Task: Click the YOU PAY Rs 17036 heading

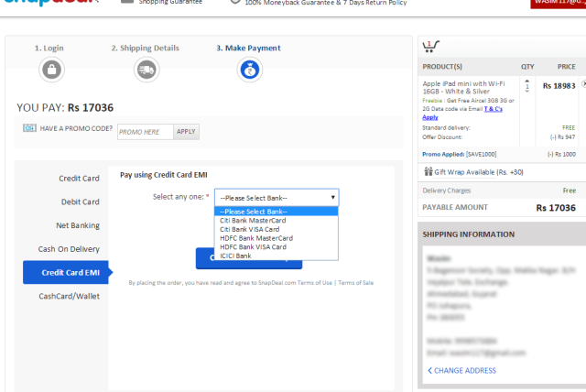Action: click(x=65, y=108)
